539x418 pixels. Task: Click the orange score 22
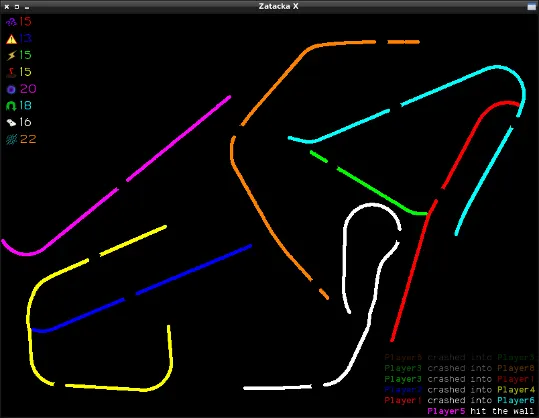pyautogui.click(x=28, y=139)
